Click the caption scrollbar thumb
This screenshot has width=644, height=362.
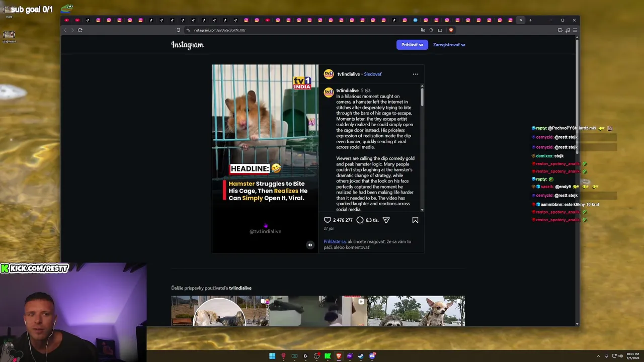pos(422,97)
